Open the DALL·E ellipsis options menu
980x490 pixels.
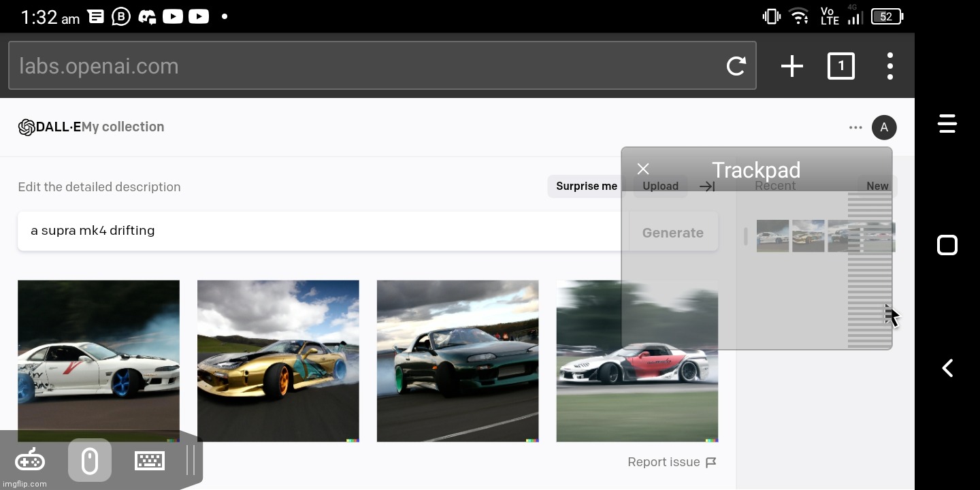coord(855,127)
